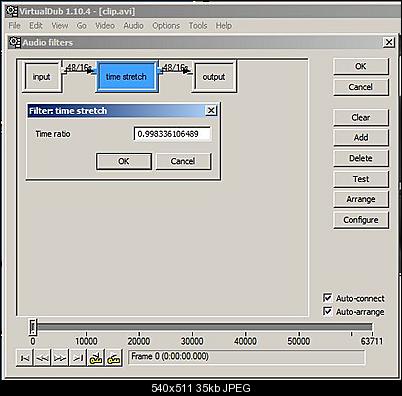The image size is (402, 396).
Task: Go to the start of the video
Action: pyautogui.click(x=25, y=358)
